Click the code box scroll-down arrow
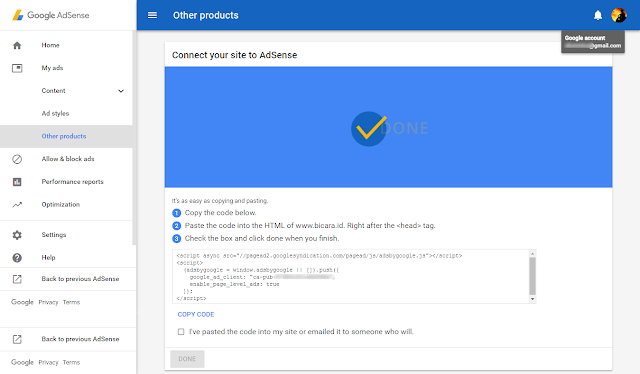Screen dimensions: 640x374 click(x=532, y=299)
